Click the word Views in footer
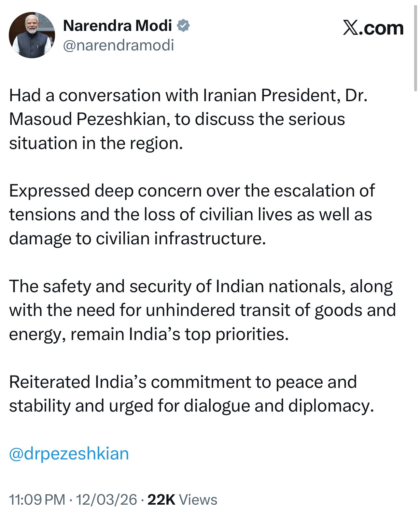 (x=198, y=499)
